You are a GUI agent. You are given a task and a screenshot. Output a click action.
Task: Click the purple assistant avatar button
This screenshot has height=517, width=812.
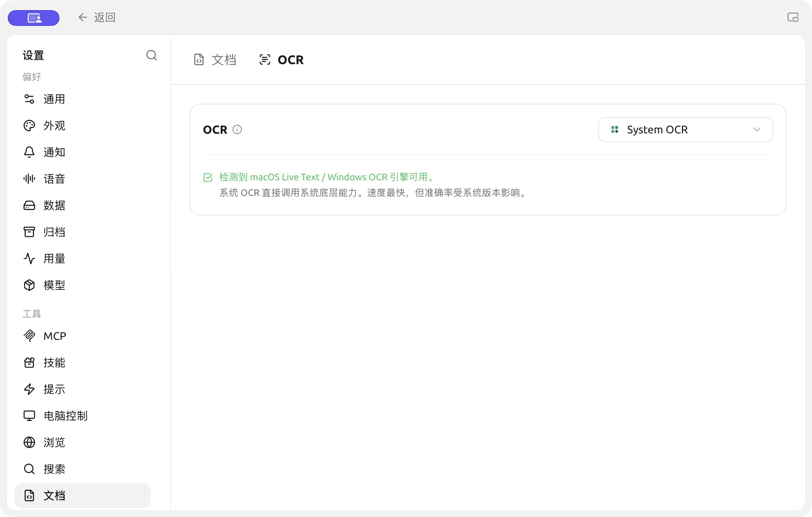34,18
